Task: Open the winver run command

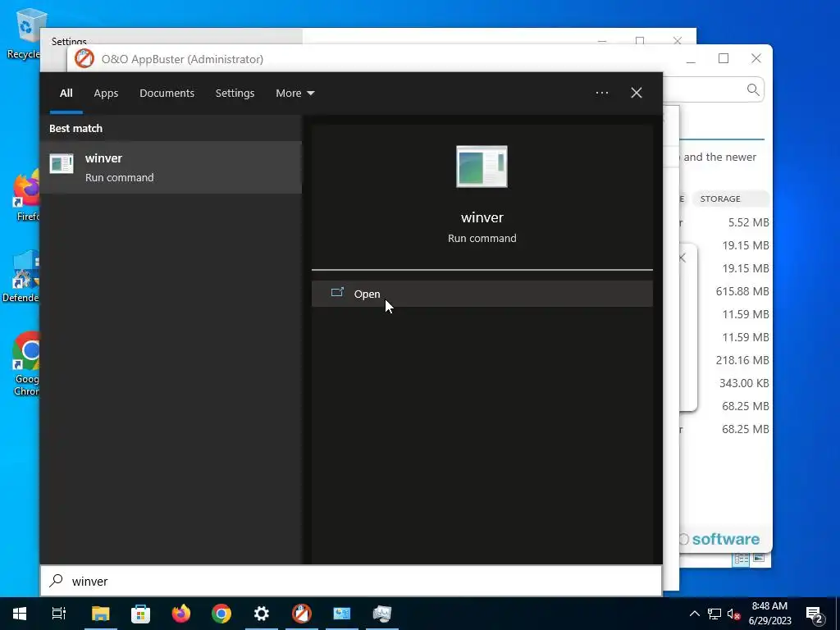Action: (482, 294)
